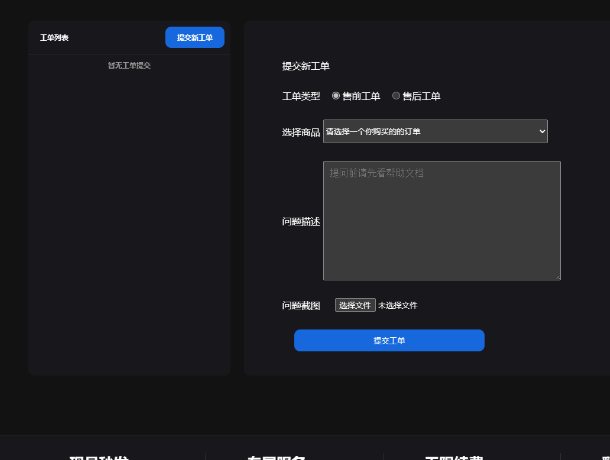This screenshot has width=610, height=460.
Task: Click the 问题描述 field label
Action: (x=301, y=221)
